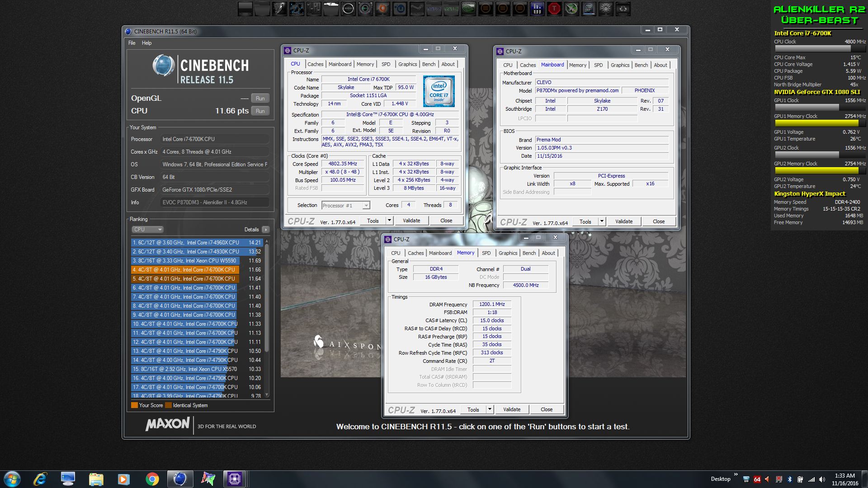
Task: Switch to Bench tab in CPU-Z CPU window
Action: click(x=429, y=64)
